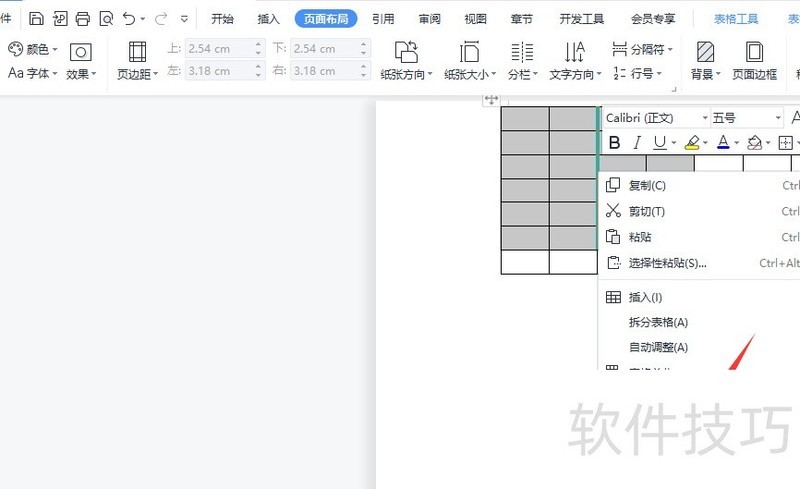The height and width of the screenshot is (489, 800).
Task: Open the Developer Tools tab
Action: (x=582, y=19)
